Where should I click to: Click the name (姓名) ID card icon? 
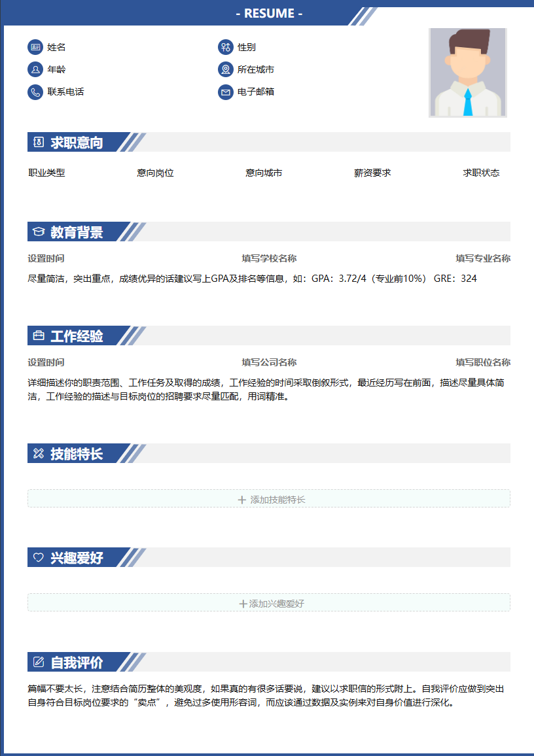pos(35,47)
